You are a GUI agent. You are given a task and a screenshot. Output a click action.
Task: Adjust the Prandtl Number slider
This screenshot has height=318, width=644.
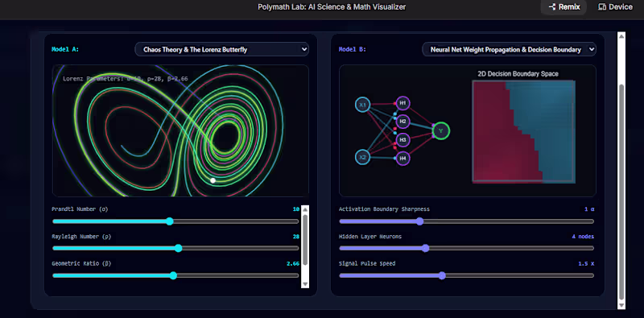tap(175, 221)
